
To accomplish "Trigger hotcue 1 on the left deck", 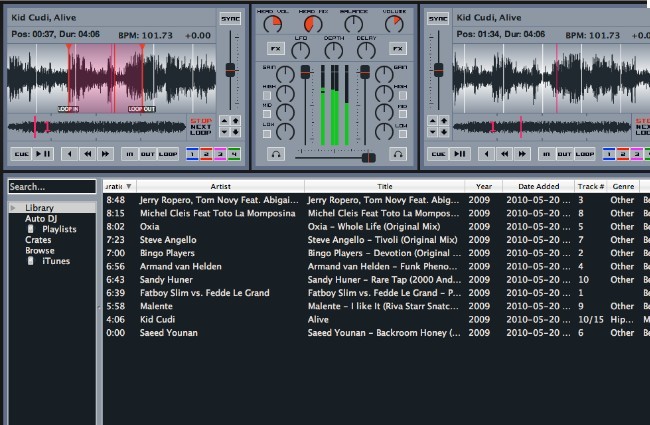I will (x=192, y=154).
